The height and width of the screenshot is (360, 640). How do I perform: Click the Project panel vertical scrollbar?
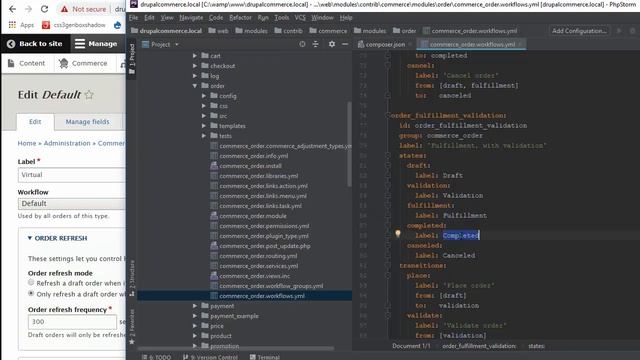tap(349, 144)
